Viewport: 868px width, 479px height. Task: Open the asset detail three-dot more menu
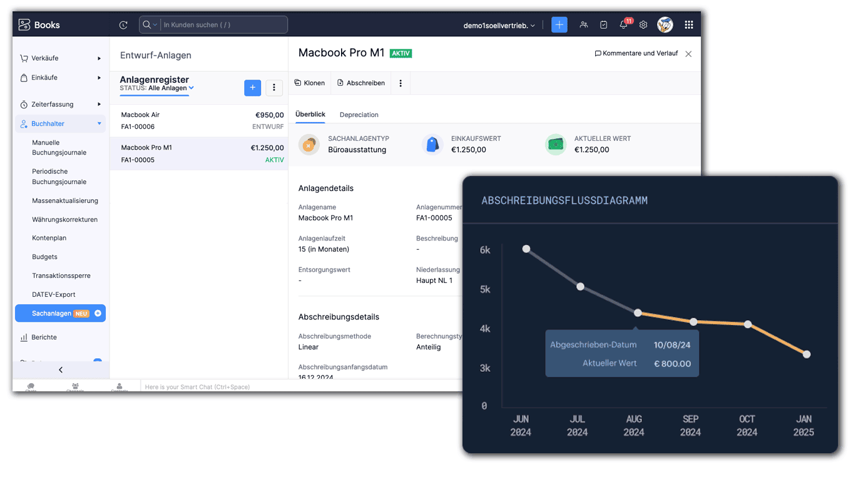pyautogui.click(x=401, y=83)
